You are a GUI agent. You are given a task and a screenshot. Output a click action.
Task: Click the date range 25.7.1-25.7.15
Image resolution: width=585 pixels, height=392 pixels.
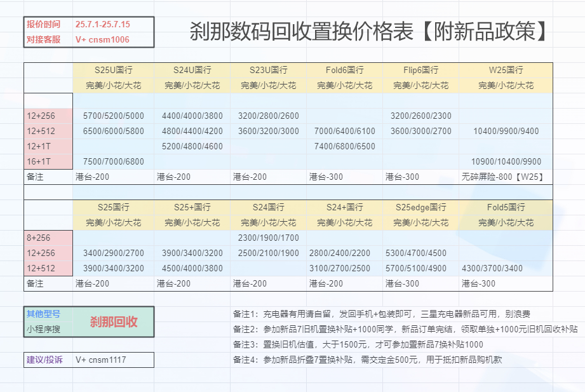click(x=103, y=24)
